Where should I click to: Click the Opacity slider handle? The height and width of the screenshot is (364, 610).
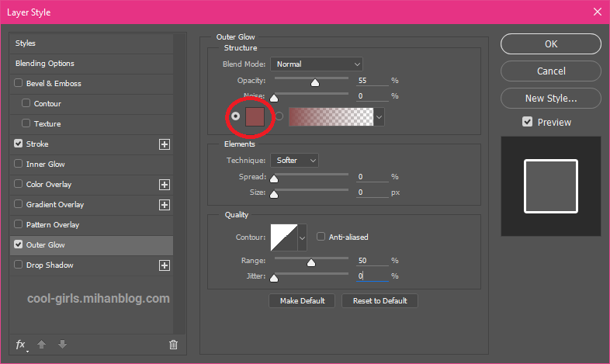point(315,82)
